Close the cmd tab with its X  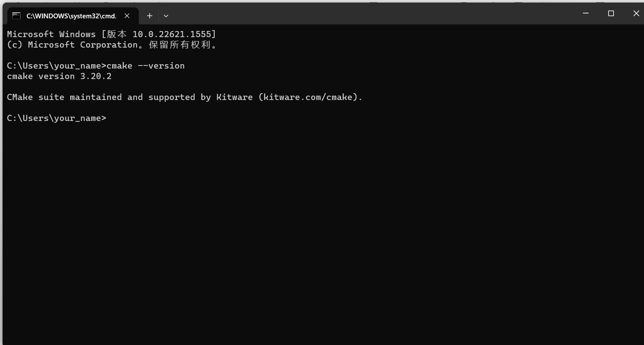point(127,16)
